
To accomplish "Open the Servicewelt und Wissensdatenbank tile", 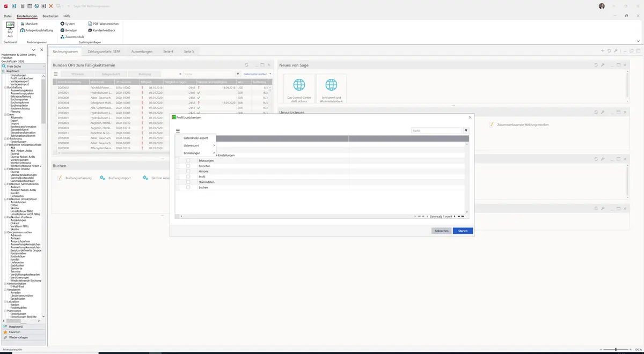I will coord(332,90).
